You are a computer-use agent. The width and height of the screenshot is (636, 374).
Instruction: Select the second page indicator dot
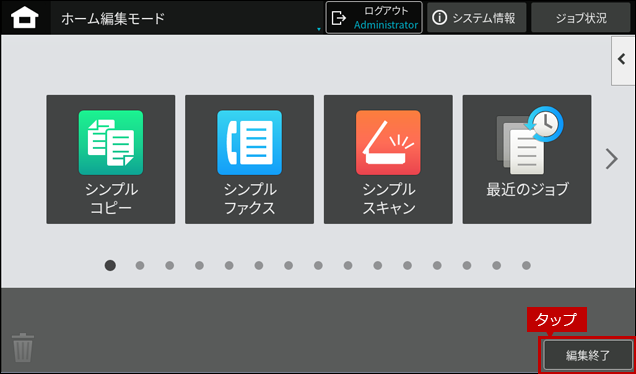click(x=140, y=266)
